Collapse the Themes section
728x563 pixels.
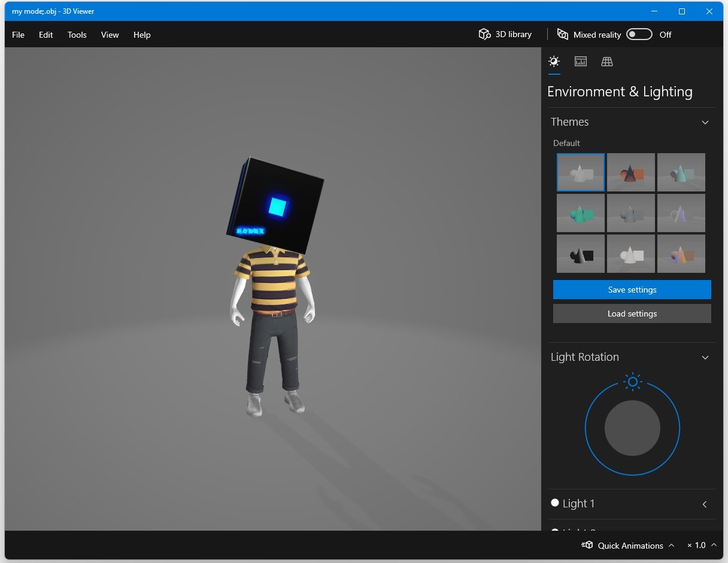pos(705,122)
